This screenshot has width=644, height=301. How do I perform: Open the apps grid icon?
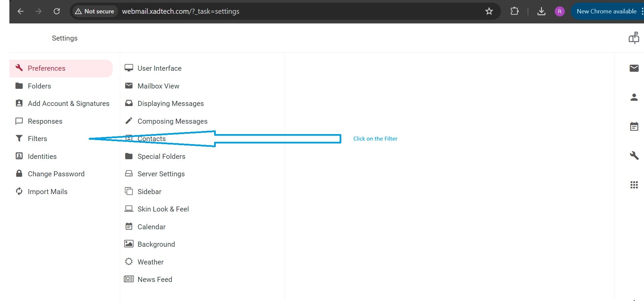pyautogui.click(x=634, y=185)
